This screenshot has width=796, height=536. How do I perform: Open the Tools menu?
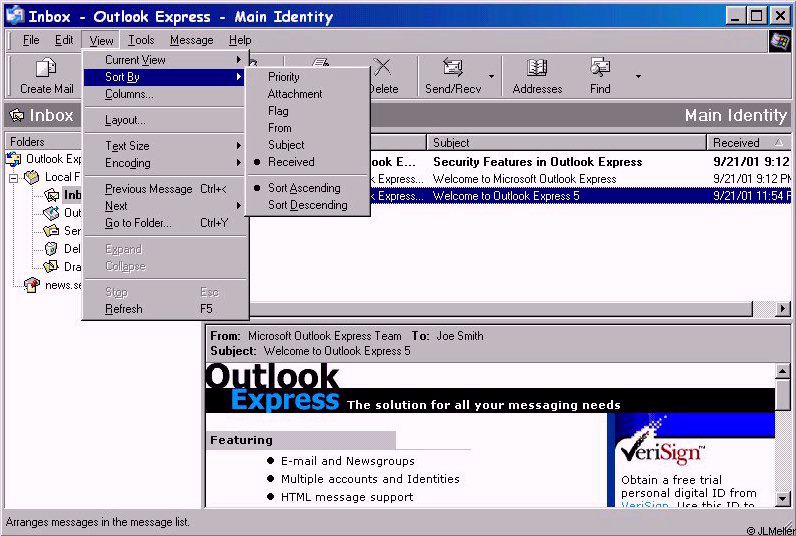141,40
